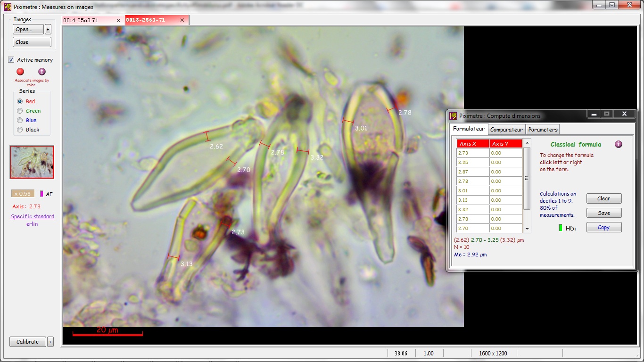
Task: Click the magenta AF indicator
Action: tap(41, 194)
